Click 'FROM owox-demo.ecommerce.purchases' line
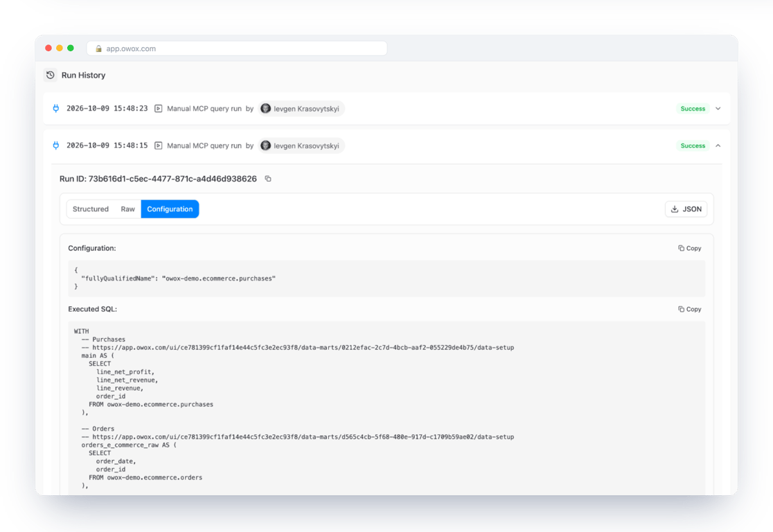773x532 pixels. click(x=151, y=405)
